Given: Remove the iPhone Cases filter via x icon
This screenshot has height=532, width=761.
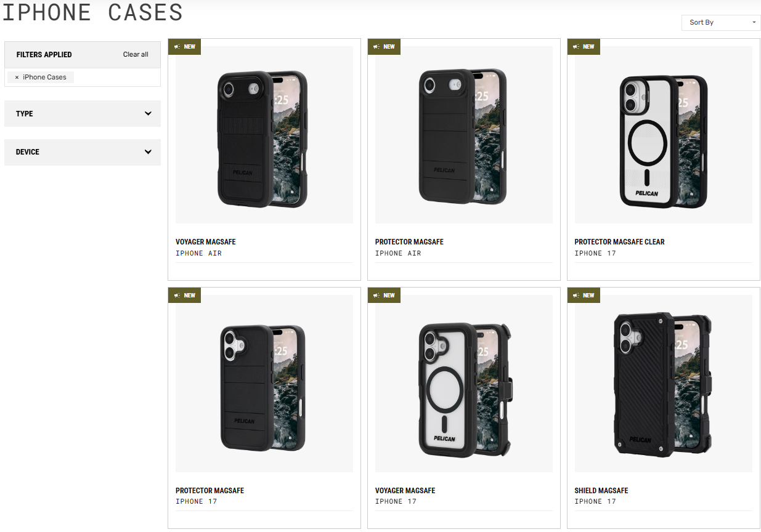Looking at the screenshot, I should (x=17, y=78).
